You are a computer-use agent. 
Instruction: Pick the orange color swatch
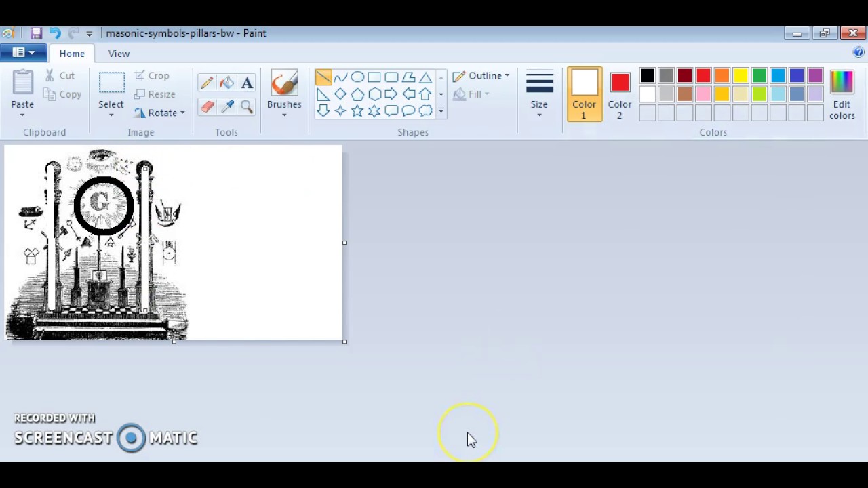(722, 77)
